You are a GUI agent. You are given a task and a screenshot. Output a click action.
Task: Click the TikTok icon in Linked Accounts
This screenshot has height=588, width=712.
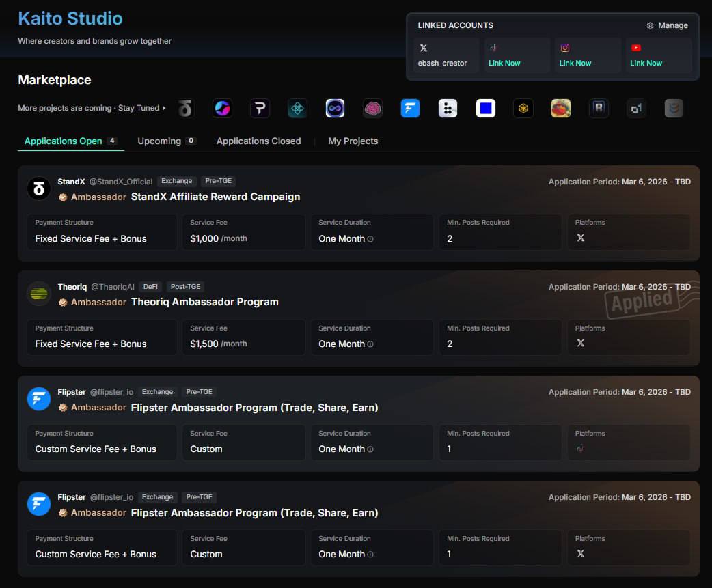[493, 48]
